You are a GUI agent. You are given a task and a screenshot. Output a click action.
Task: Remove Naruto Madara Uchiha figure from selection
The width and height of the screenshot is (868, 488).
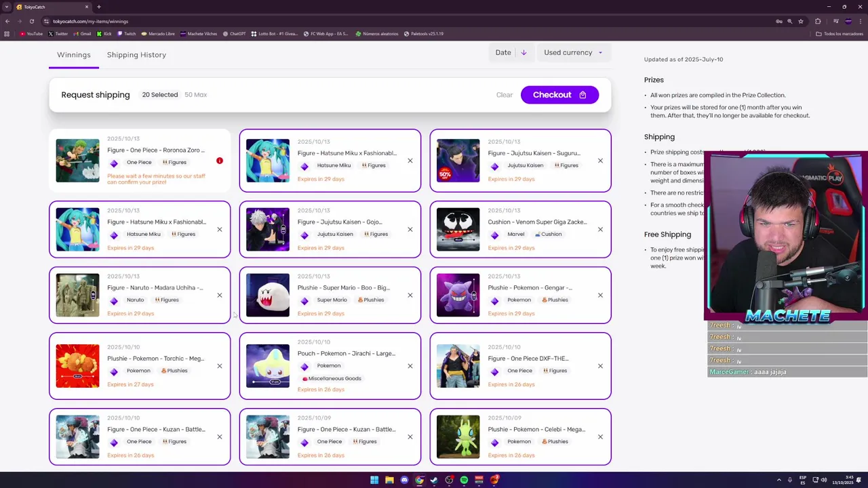(x=220, y=296)
